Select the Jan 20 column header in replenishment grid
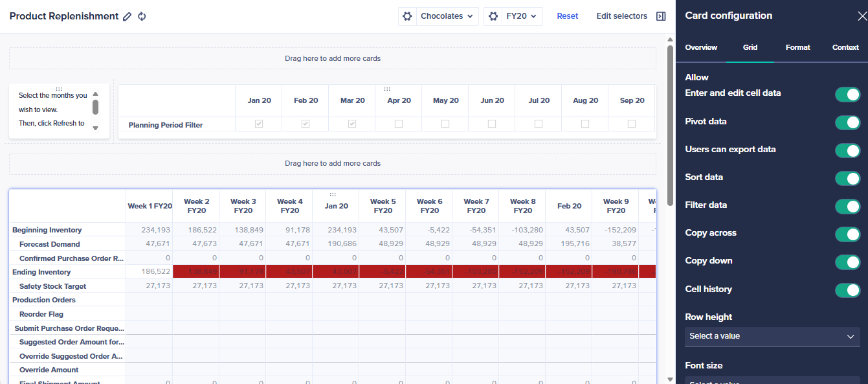Image resolution: width=868 pixels, height=384 pixels. (x=336, y=206)
